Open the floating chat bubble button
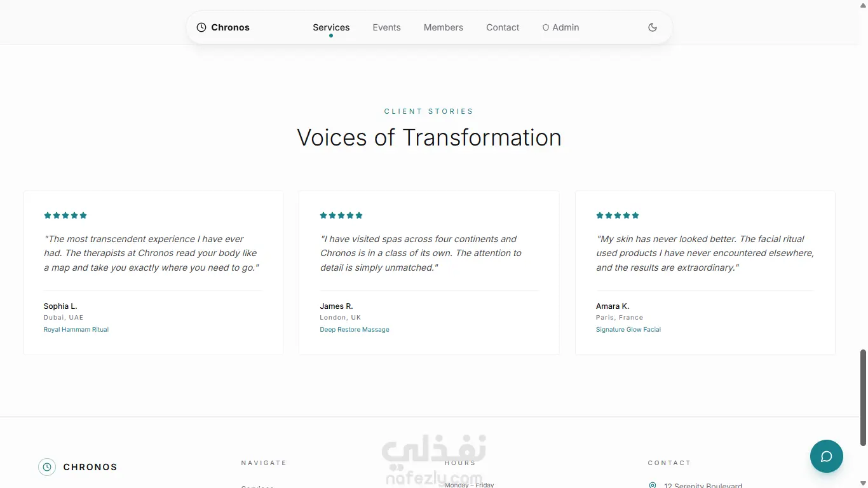 (x=826, y=456)
